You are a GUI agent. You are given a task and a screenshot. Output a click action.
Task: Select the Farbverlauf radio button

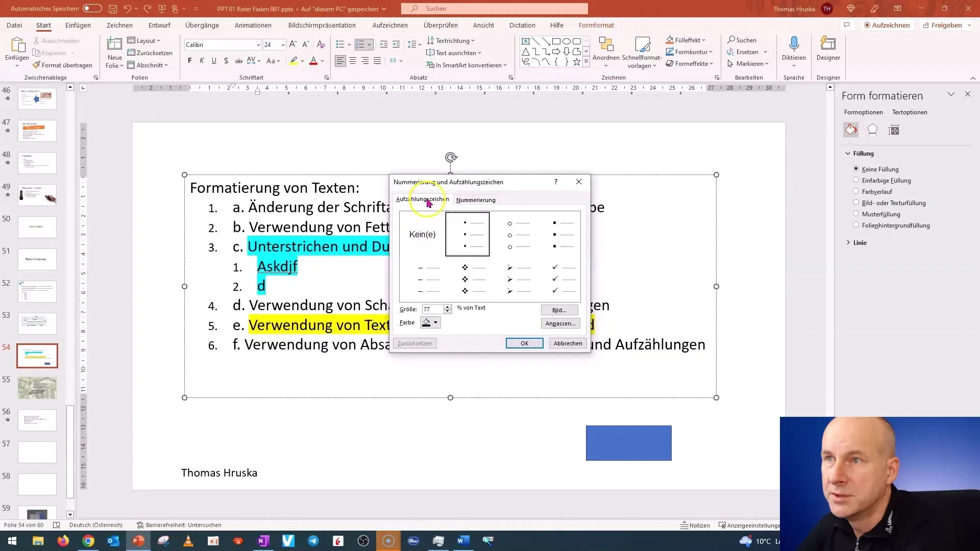[x=856, y=191]
